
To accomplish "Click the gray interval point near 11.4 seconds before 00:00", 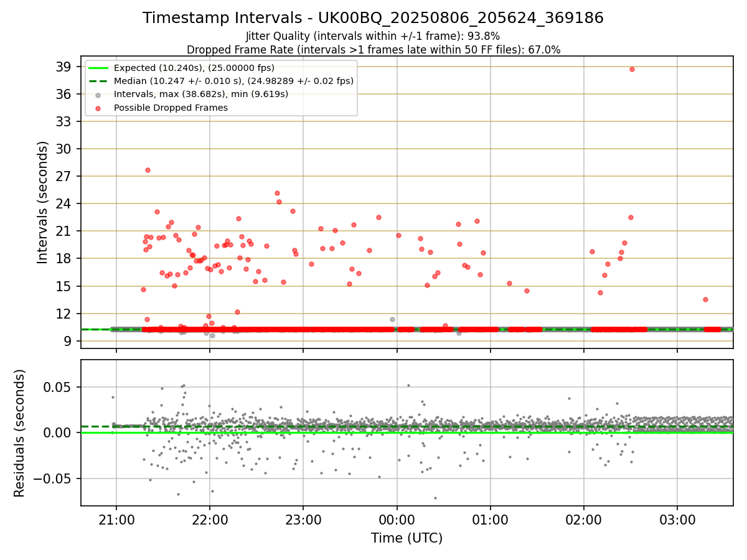I will (392, 319).
